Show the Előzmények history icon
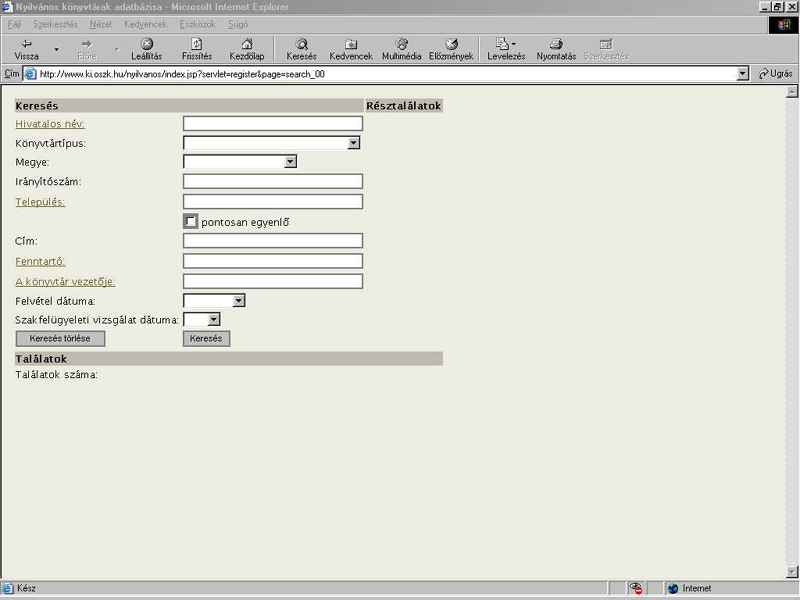The height and width of the screenshot is (600, 800). (451, 44)
